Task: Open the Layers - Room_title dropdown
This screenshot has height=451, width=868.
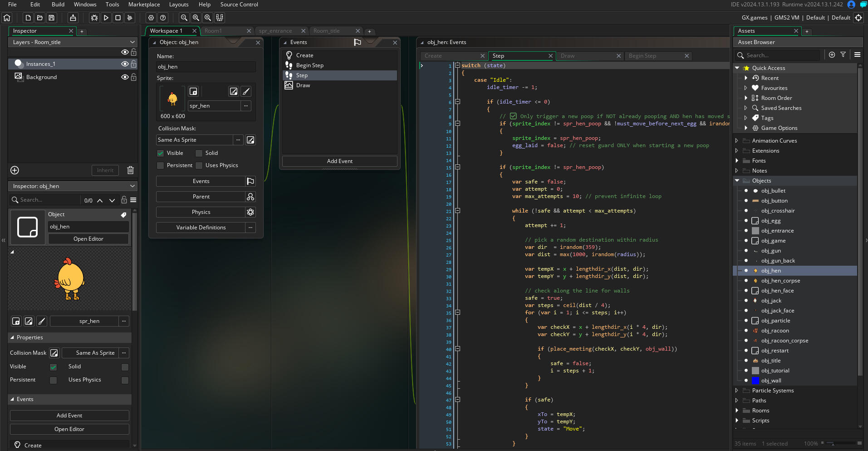Action: (x=73, y=42)
